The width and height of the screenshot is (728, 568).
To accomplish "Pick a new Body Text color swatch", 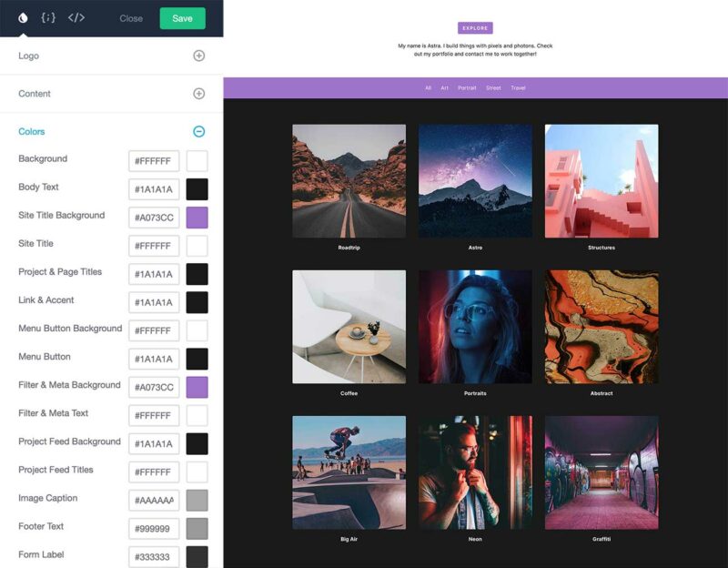I will [x=197, y=188].
